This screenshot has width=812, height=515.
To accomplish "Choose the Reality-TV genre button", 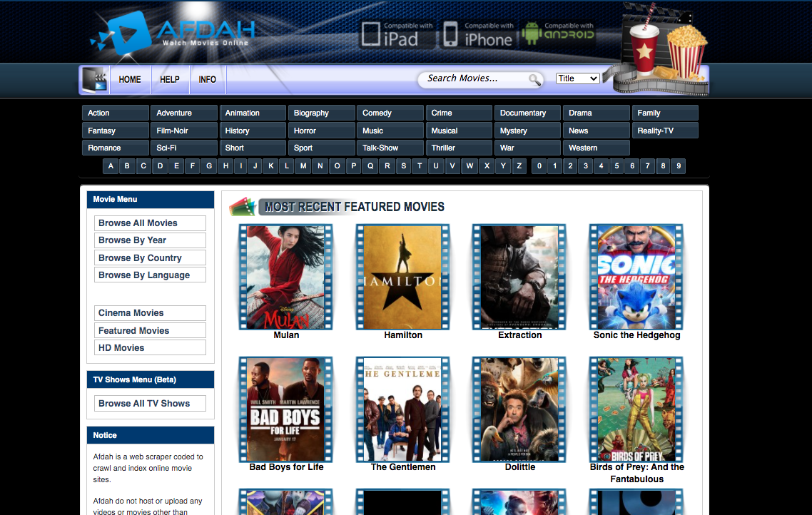I will [665, 131].
